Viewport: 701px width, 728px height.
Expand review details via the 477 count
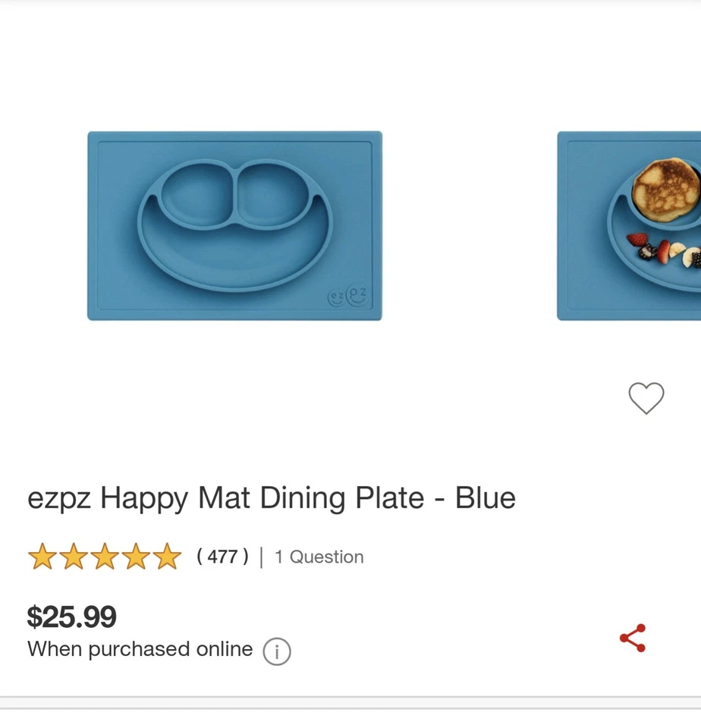point(222,557)
